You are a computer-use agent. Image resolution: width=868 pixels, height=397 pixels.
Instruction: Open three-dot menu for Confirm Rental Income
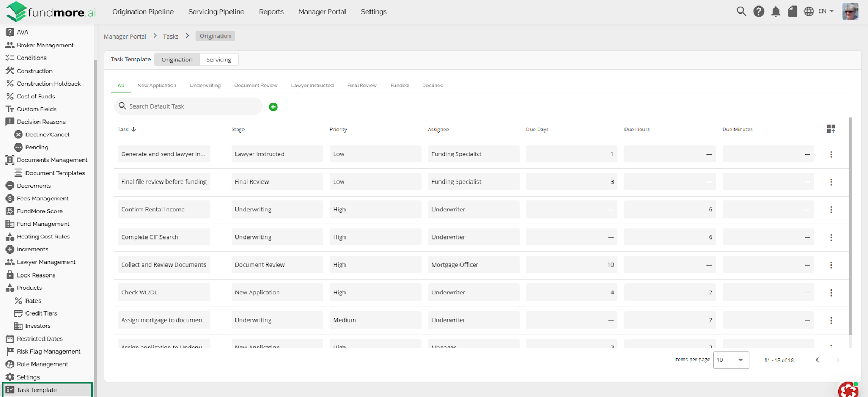[831, 210]
